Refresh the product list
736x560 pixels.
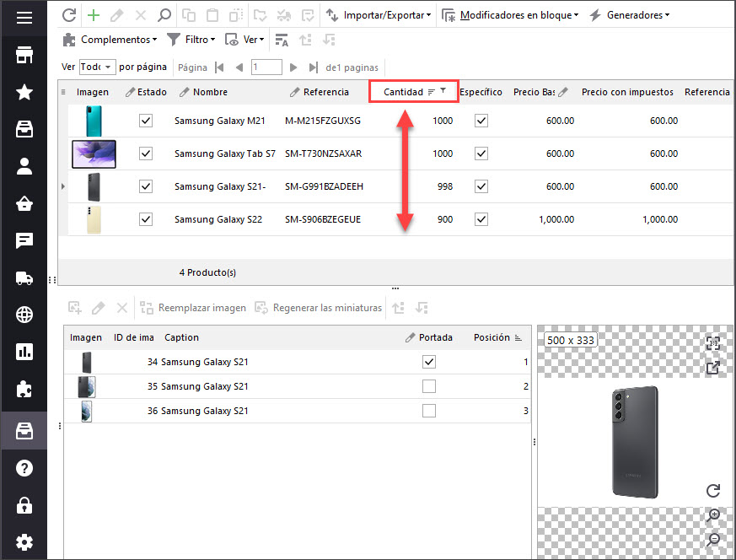pos(69,15)
